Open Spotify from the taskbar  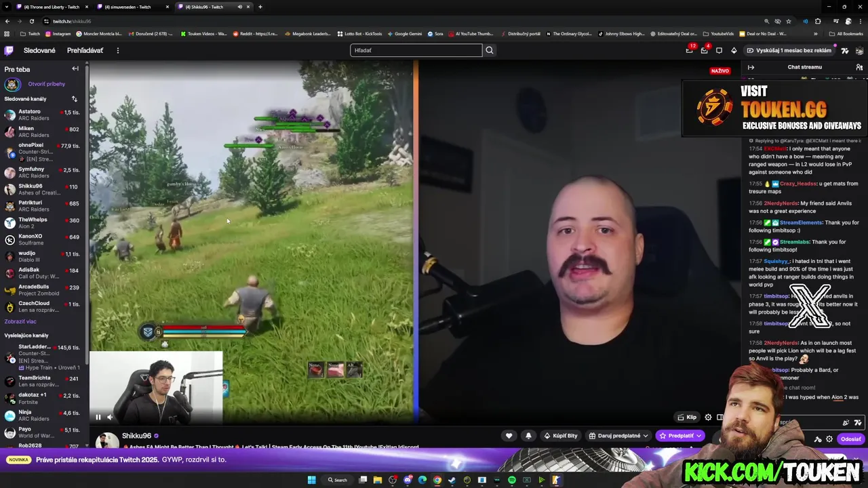point(512,480)
